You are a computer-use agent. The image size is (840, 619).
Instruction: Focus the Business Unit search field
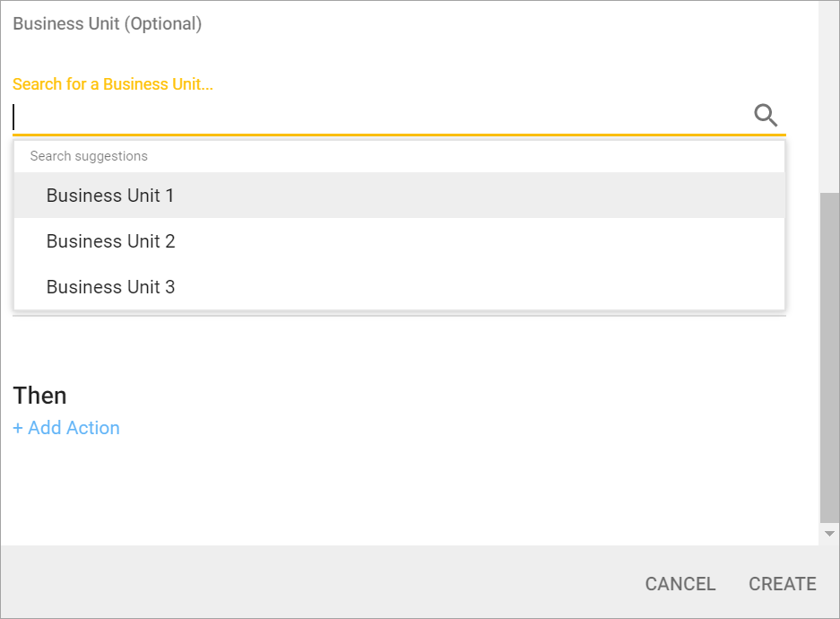coord(377,117)
